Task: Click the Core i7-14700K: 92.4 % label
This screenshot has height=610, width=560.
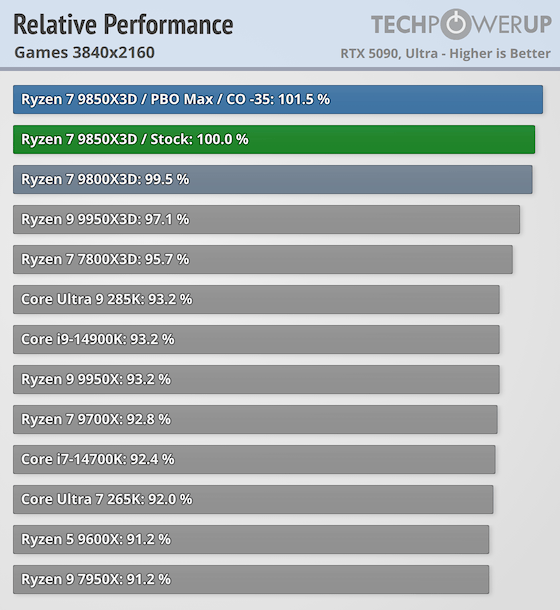Action: [98, 460]
